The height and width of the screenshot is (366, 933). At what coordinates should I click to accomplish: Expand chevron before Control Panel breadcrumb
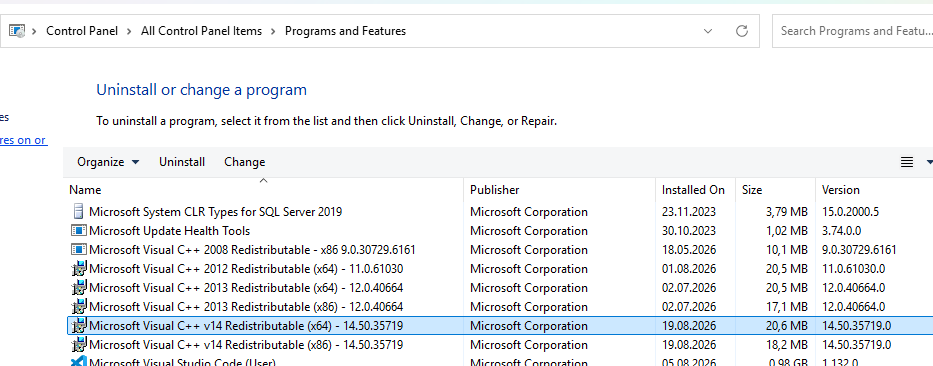pyautogui.click(x=35, y=31)
